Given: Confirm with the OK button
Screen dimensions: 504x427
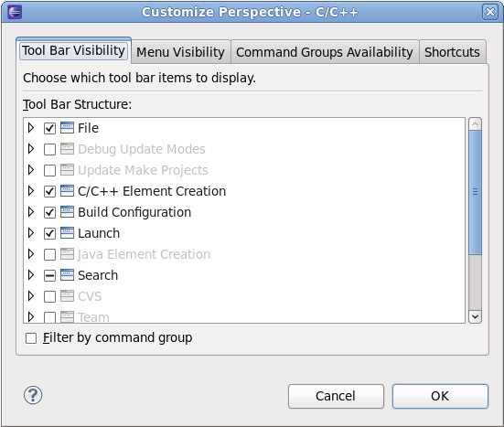Looking at the screenshot, I should [x=440, y=396].
